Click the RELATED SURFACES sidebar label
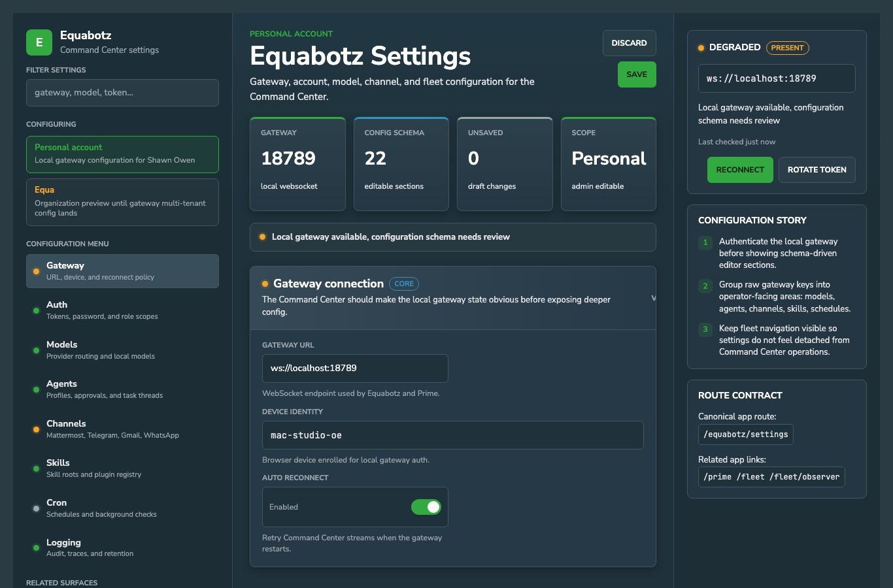The height and width of the screenshot is (588, 893). pyautogui.click(x=61, y=583)
